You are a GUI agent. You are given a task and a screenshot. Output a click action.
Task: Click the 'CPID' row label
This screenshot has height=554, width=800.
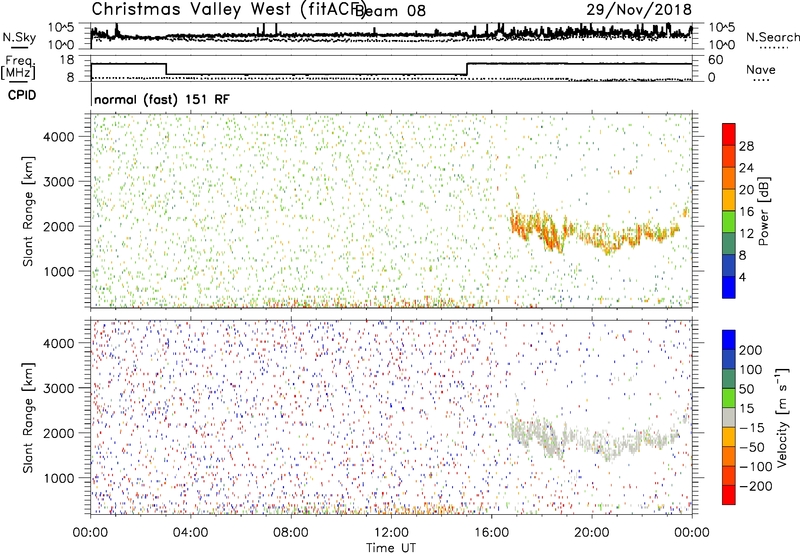click(x=22, y=95)
